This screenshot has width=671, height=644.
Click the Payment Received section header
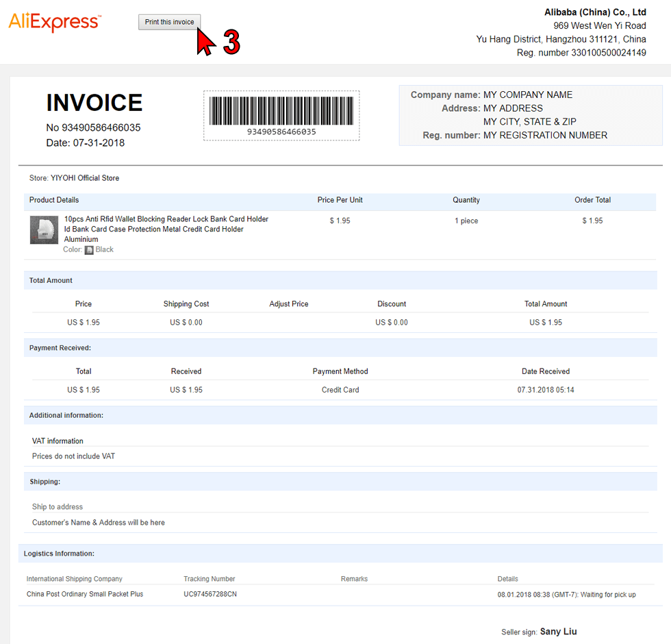[x=340, y=348]
